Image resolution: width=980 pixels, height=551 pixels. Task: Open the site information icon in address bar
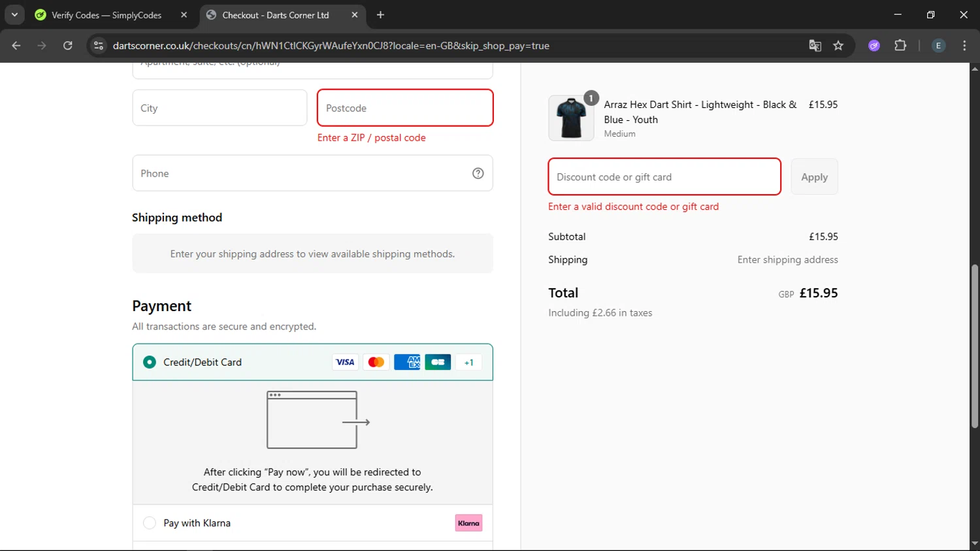pos(99,46)
